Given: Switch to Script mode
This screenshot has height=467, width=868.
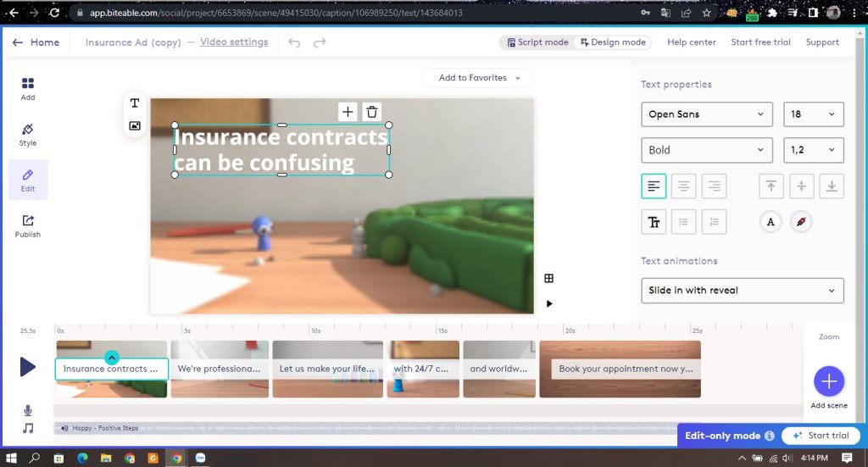Looking at the screenshot, I should (x=537, y=42).
